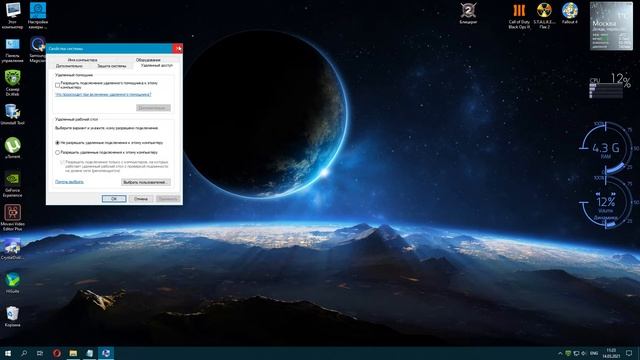Select 'Разрешать удаленные подключения' radio button
Image resolution: width=640 pixels, height=360 pixels.
tap(58, 152)
